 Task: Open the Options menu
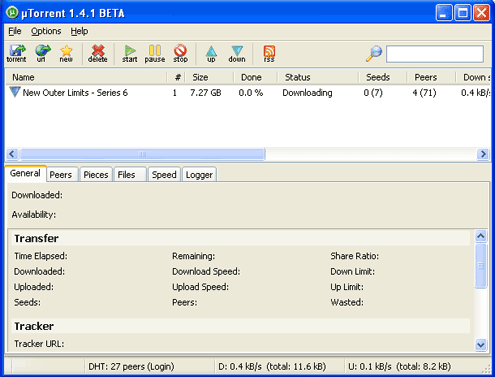[46, 31]
